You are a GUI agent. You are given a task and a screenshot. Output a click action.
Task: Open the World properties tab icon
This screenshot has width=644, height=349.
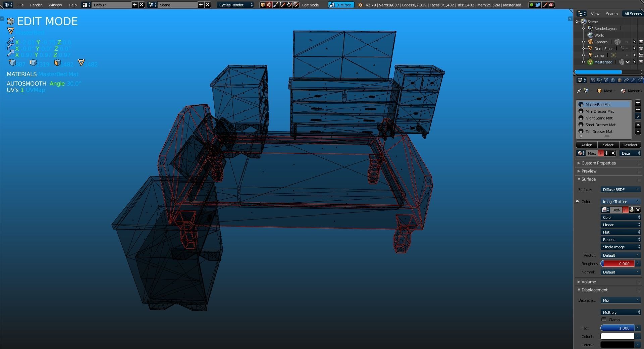[x=613, y=81]
